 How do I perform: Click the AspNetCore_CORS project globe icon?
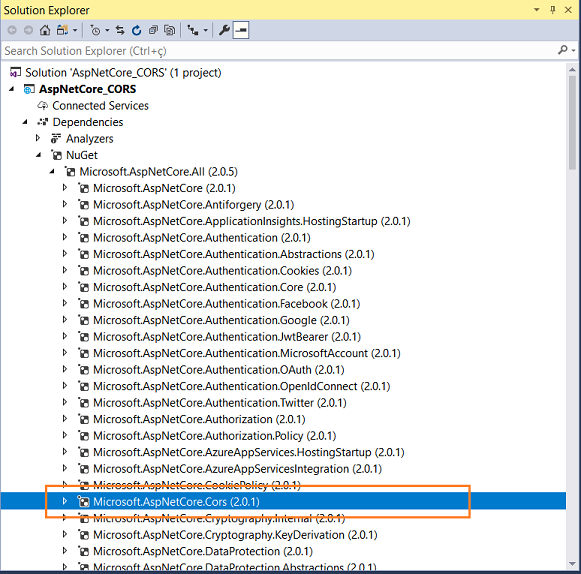(x=29, y=89)
